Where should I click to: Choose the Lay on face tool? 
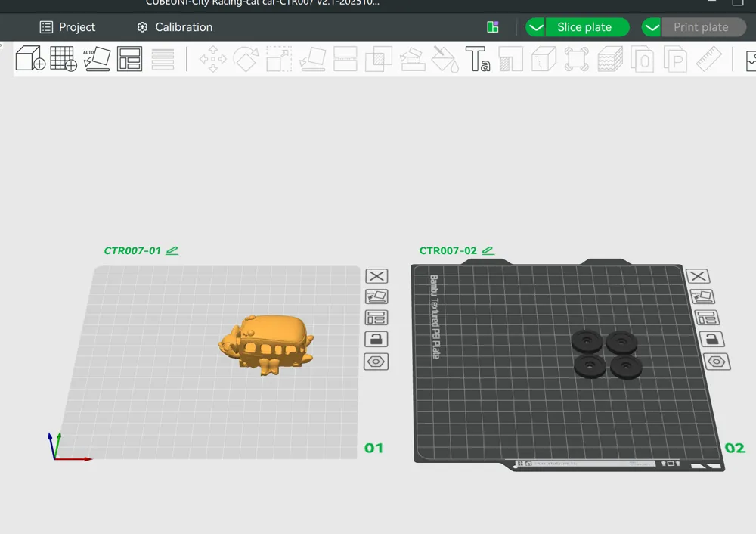312,58
